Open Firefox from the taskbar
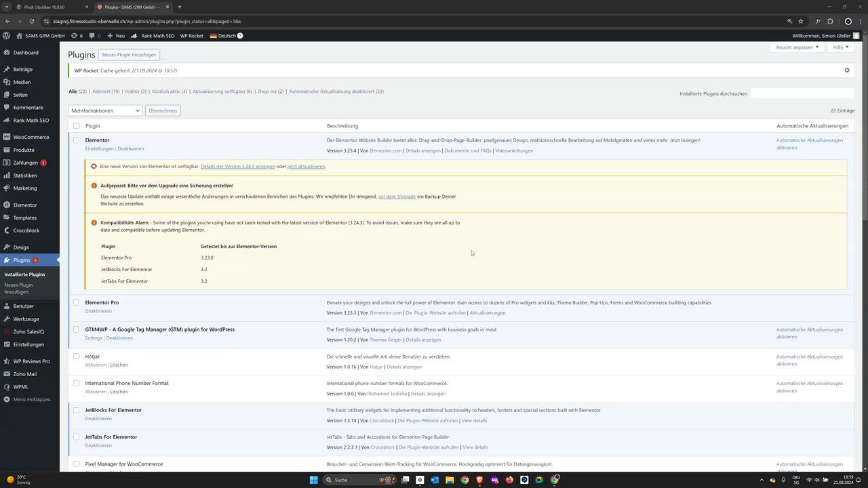The height and width of the screenshot is (488, 868). tap(509, 480)
